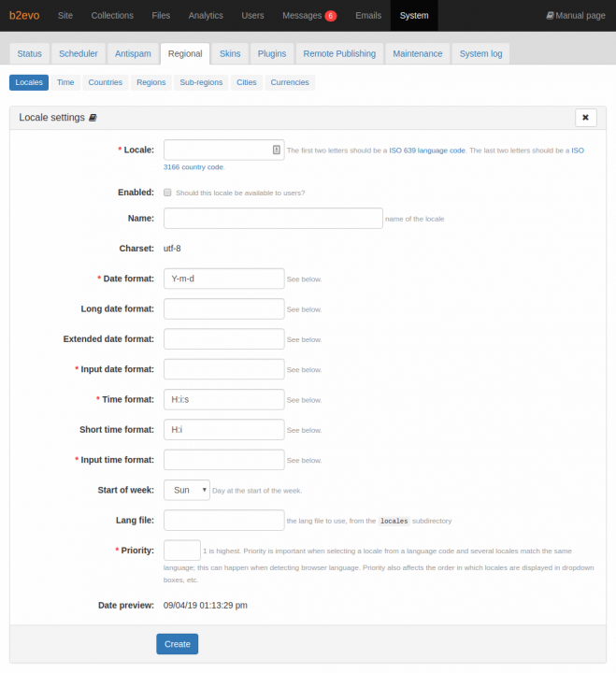
Task: Select the Regions sub-tab
Action: 151,82
